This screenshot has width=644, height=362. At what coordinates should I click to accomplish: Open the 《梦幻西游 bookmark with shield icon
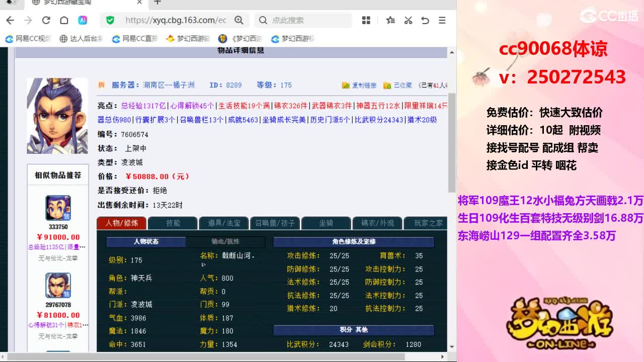(x=240, y=39)
